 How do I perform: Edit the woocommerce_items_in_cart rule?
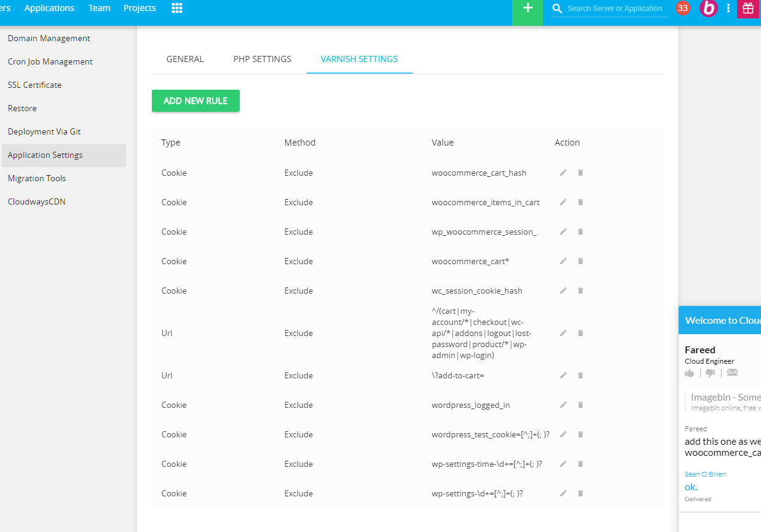point(563,202)
